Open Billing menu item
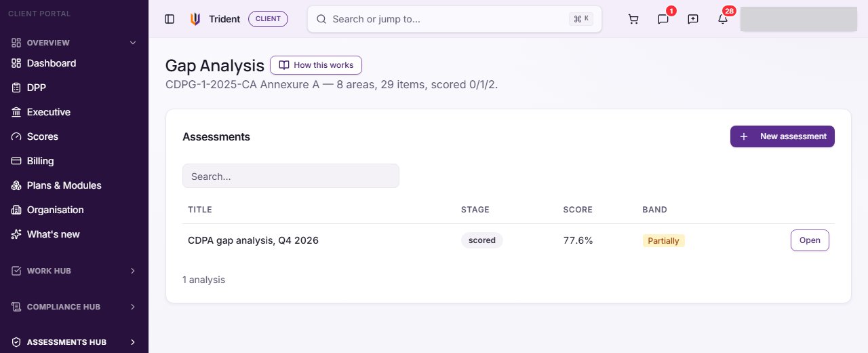 (x=74, y=161)
